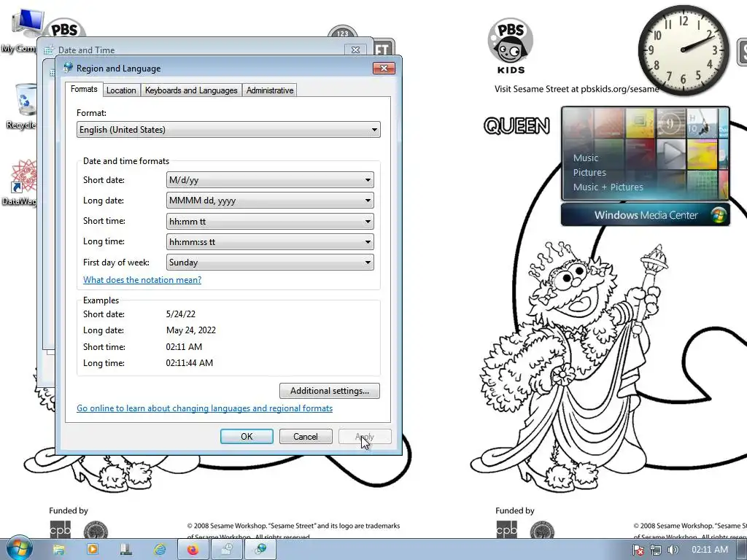This screenshot has width=747, height=560.
Task: Click the Action Center flag tray icon
Action: pyautogui.click(x=638, y=550)
